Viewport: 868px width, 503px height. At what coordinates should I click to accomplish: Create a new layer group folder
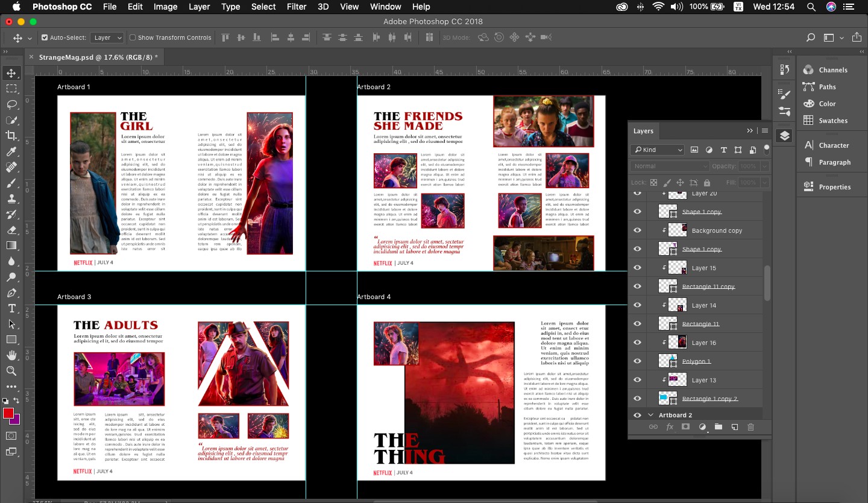pos(718,427)
